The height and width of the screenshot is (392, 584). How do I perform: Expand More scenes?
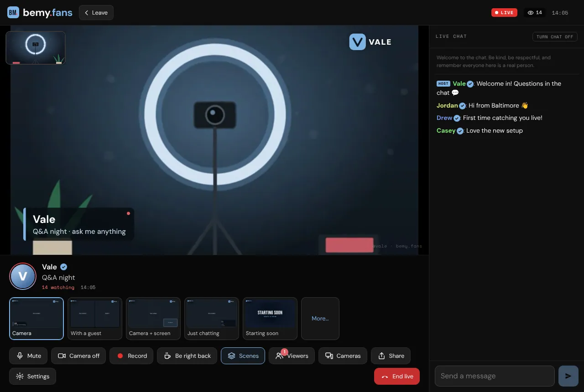point(320,319)
